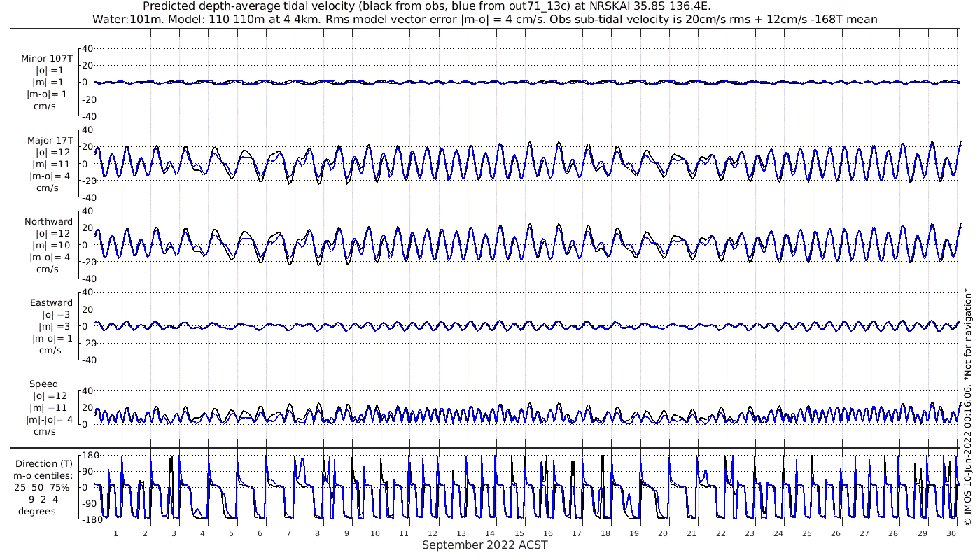
Task: Click the day 22 x-axis tick label
Action: click(720, 533)
